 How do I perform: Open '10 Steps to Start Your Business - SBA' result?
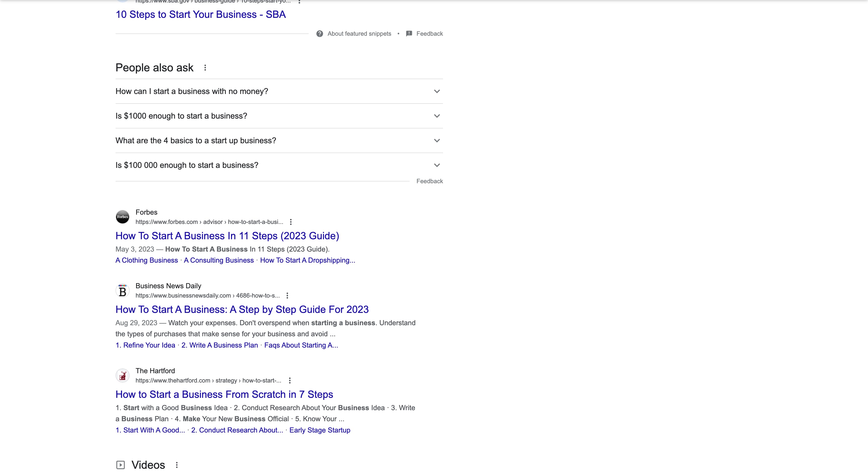tap(200, 15)
